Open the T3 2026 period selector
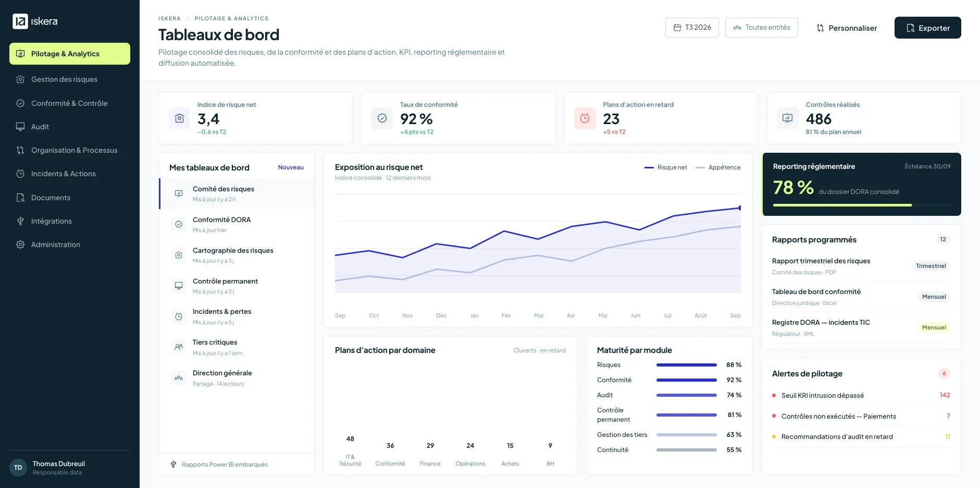 click(692, 28)
